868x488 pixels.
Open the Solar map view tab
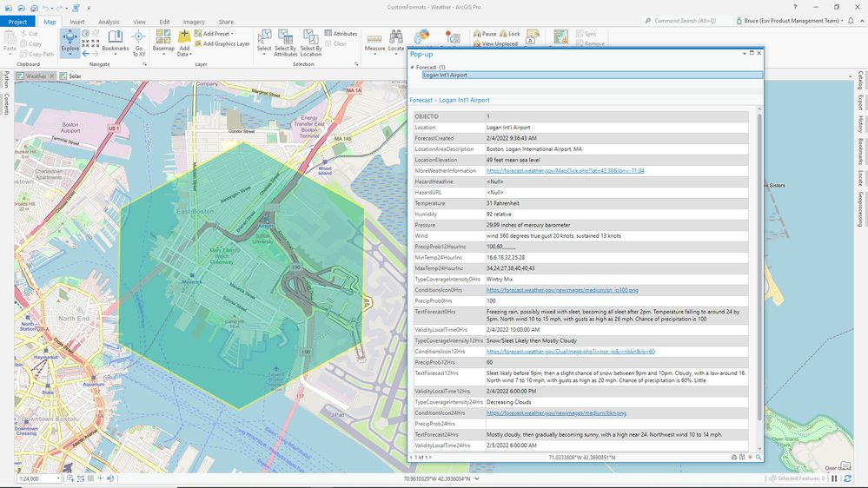[75, 76]
